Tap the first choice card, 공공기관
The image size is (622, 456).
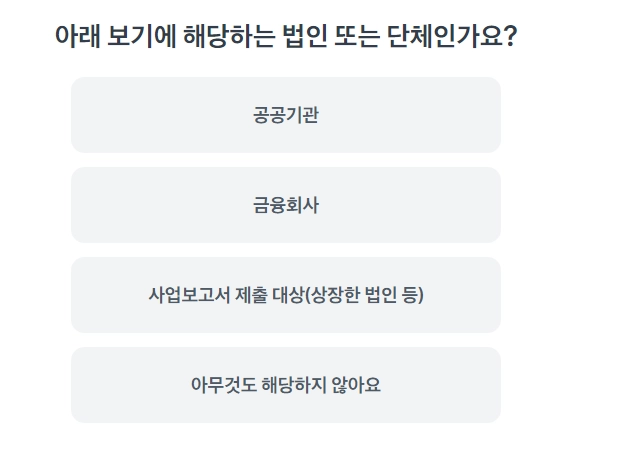pos(285,115)
